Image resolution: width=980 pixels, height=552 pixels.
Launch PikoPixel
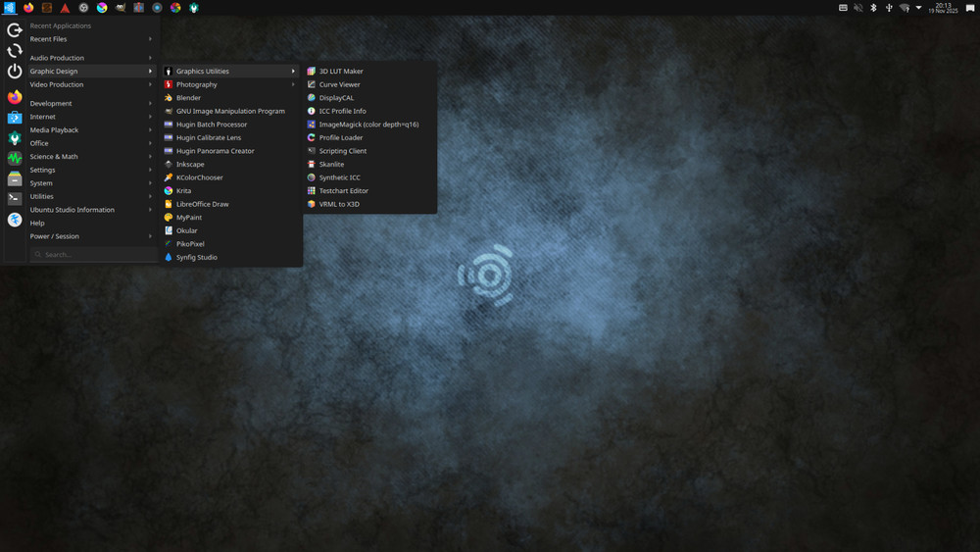[x=230, y=244]
